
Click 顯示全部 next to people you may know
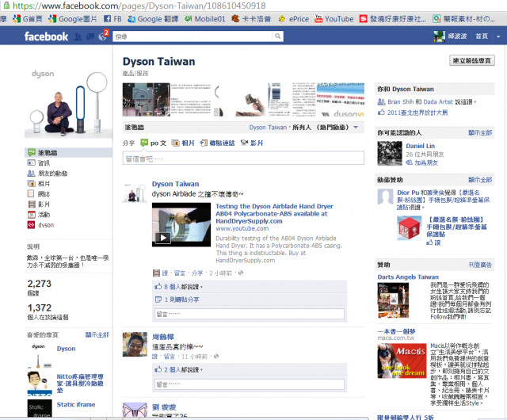480,132
